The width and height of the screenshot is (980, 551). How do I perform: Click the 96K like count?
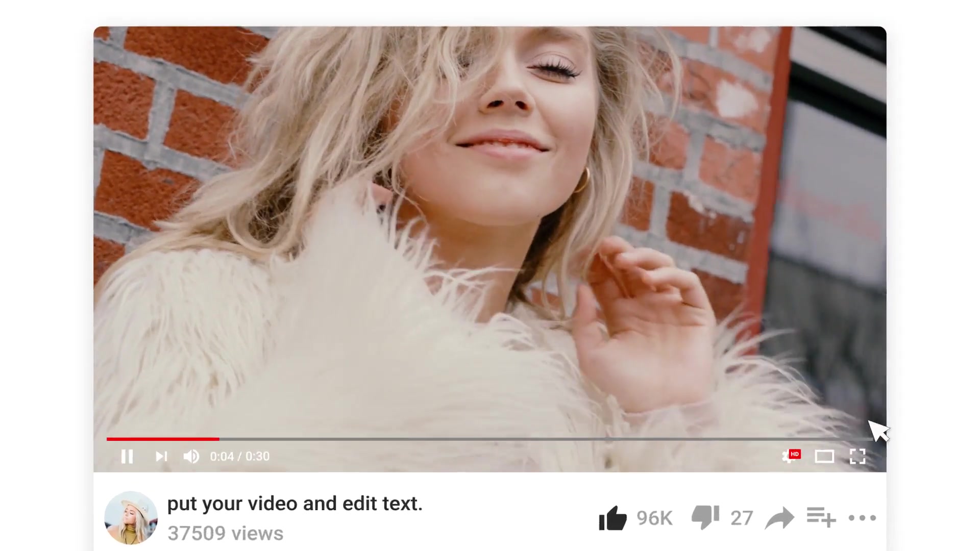point(654,518)
